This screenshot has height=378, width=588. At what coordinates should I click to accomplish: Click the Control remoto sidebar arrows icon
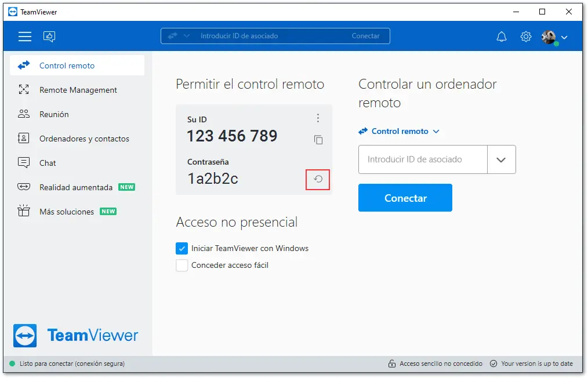[24, 66]
